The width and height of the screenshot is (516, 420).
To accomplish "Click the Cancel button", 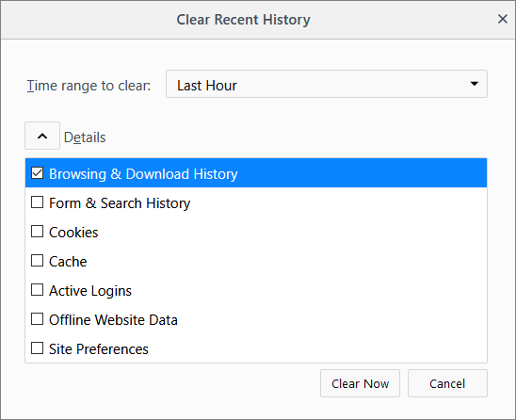I will (x=447, y=383).
